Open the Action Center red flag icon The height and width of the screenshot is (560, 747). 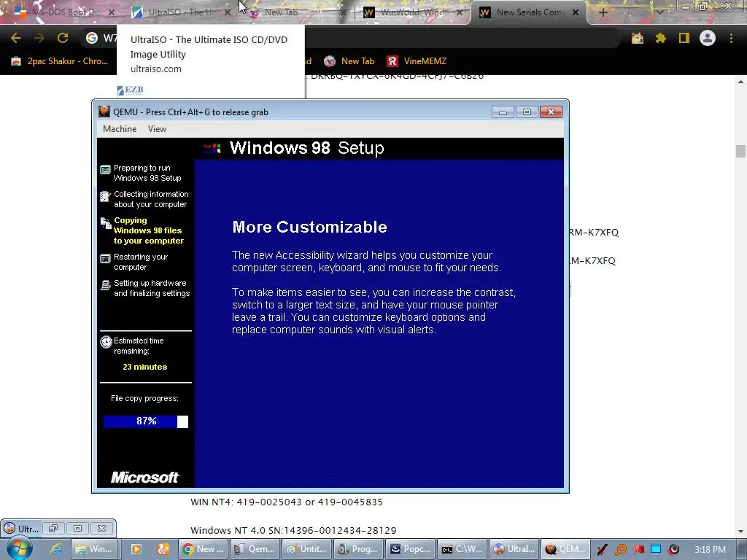(x=638, y=550)
